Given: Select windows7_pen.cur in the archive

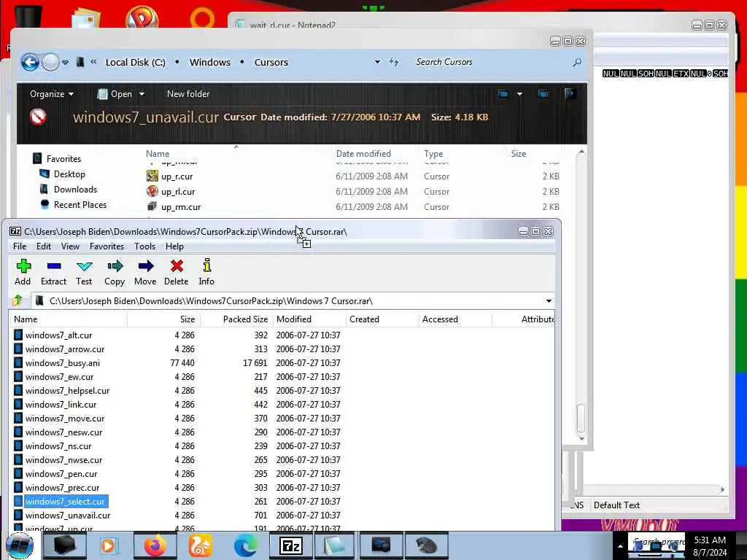Looking at the screenshot, I should 61,474.
